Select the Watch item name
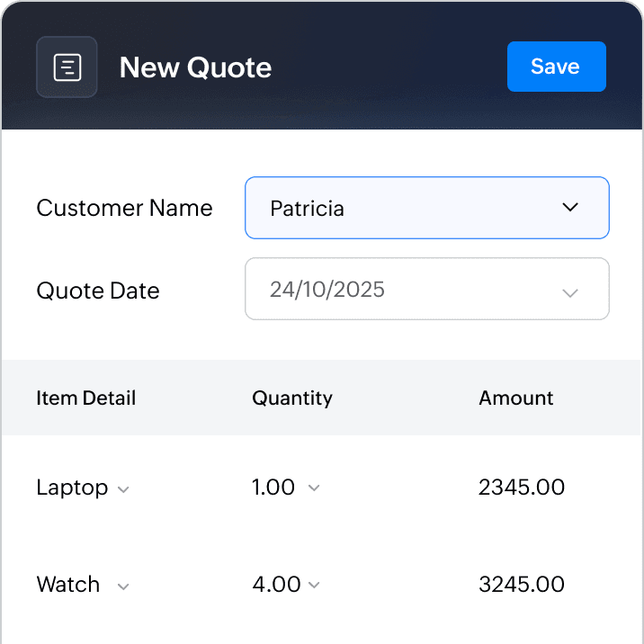This screenshot has width=644, height=644. tap(67, 585)
